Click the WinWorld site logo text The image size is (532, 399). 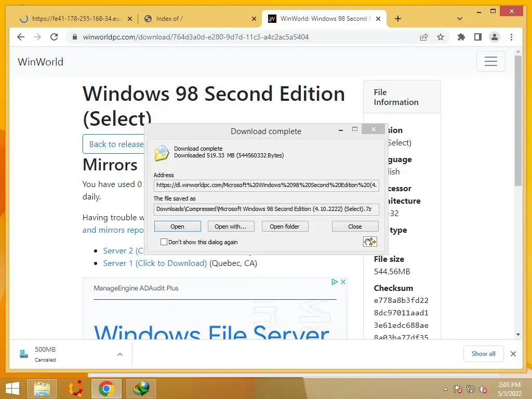(41, 62)
